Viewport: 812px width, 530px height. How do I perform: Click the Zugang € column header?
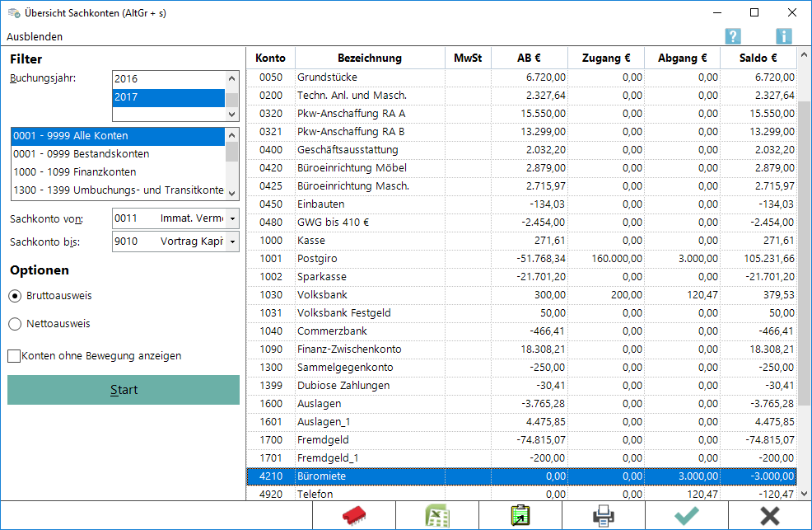coord(606,58)
